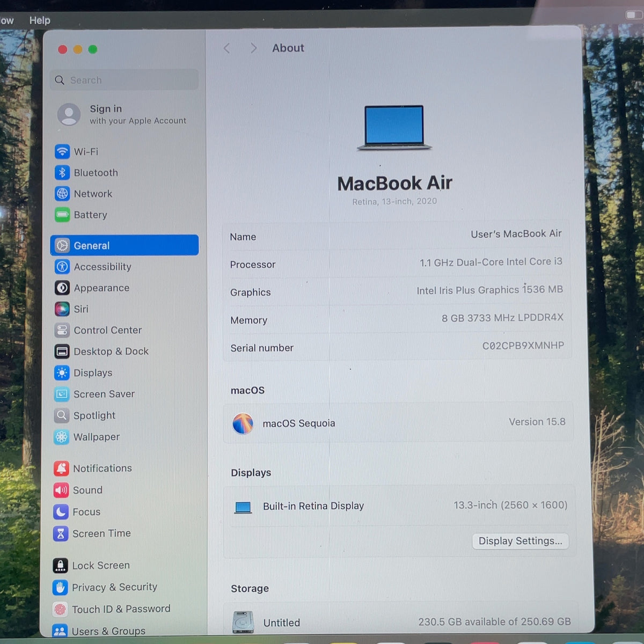Viewport: 644px width, 644px height.
Task: Click processor value 1.1 GHz Dual-Core Intel Core i3
Action: pos(491,262)
